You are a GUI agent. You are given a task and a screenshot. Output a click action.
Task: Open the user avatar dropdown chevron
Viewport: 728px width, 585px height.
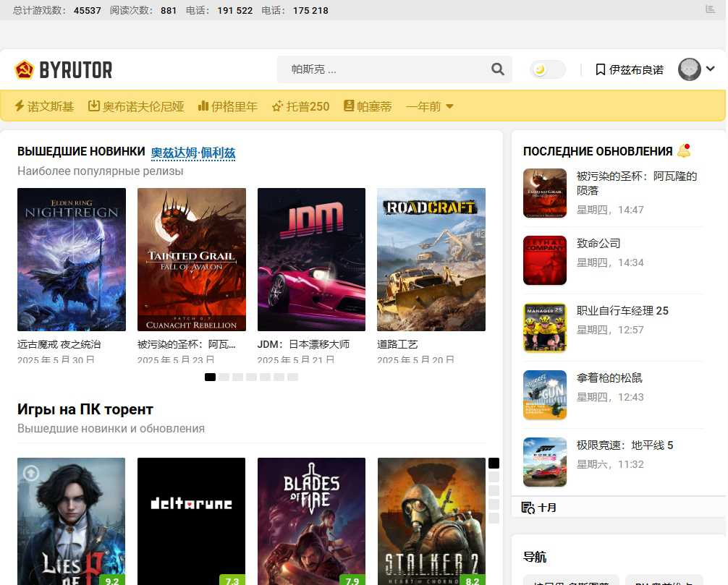click(708, 69)
